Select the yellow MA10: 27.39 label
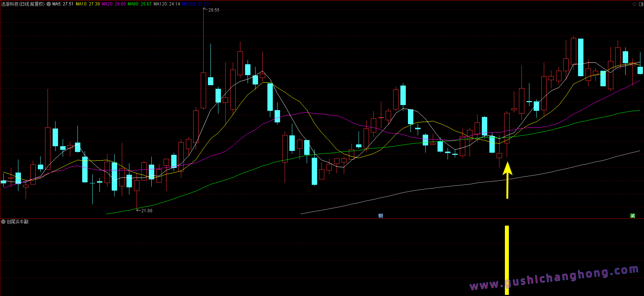This screenshot has height=296, width=644. [x=88, y=4]
